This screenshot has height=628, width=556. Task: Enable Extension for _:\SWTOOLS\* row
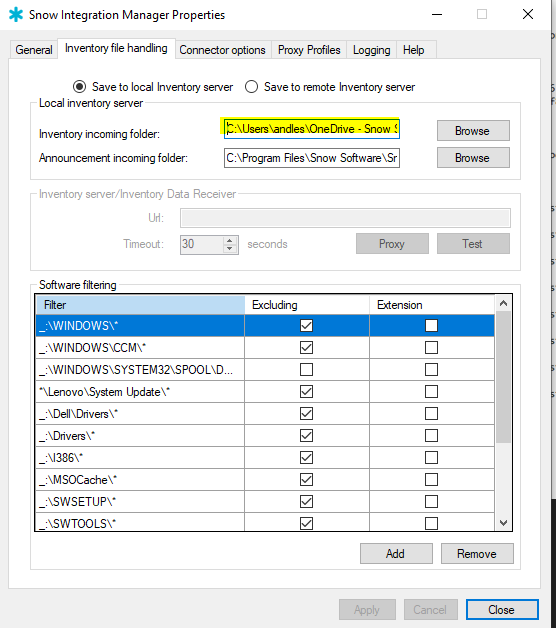pos(431,523)
